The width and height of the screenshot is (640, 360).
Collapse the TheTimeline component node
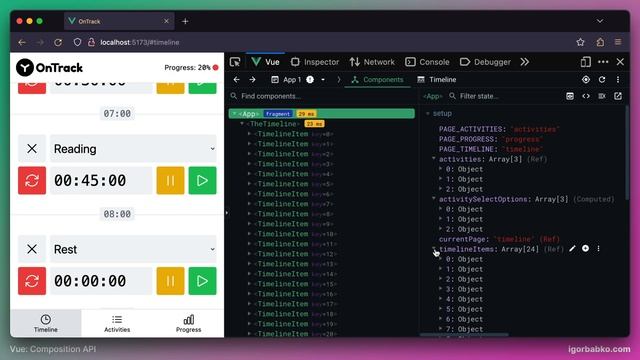(242, 124)
